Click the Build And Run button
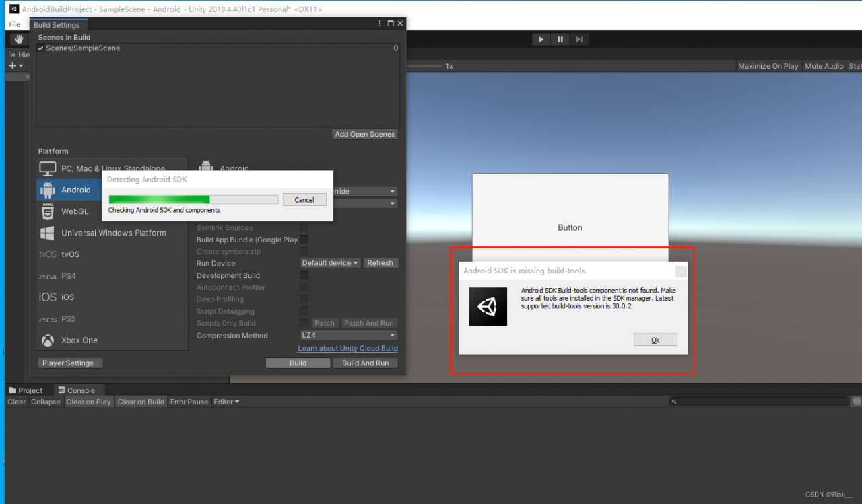The image size is (862, 504). click(x=366, y=363)
